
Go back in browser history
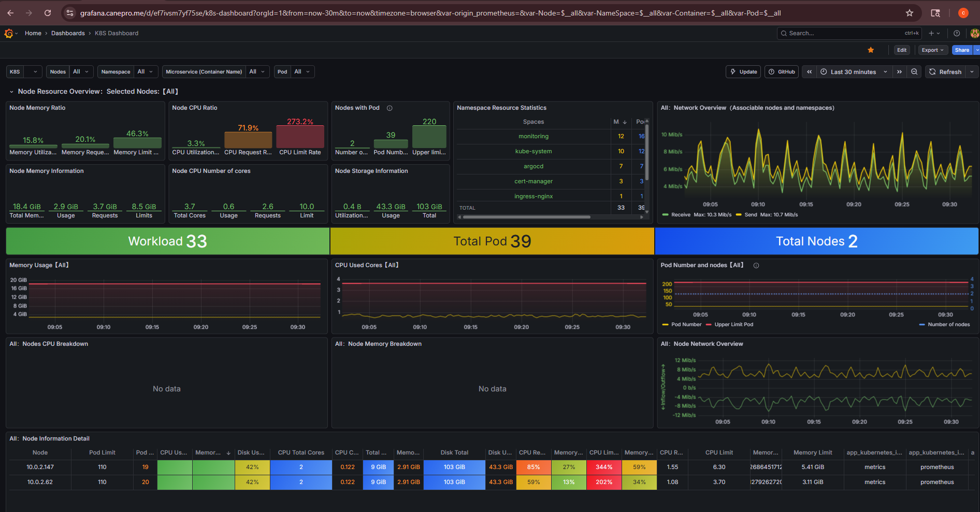[10, 13]
